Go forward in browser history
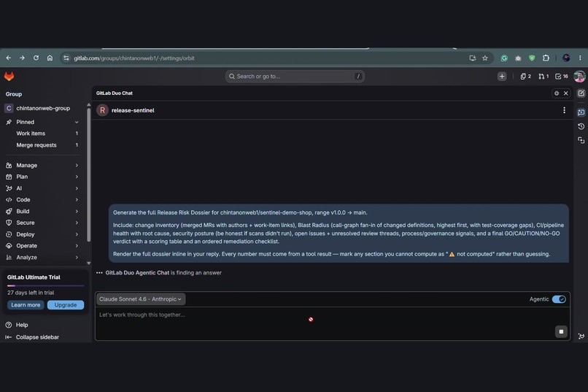588x392 pixels. pyautogui.click(x=22, y=58)
